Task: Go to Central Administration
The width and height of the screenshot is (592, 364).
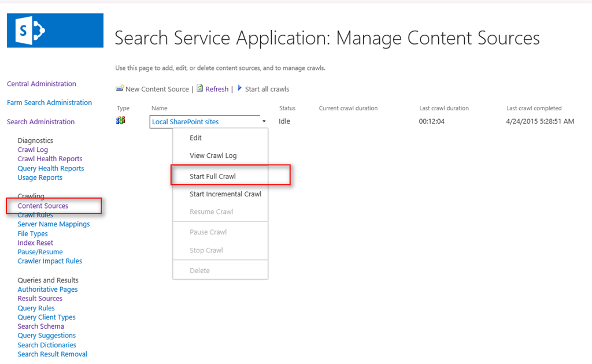Action: coord(42,84)
